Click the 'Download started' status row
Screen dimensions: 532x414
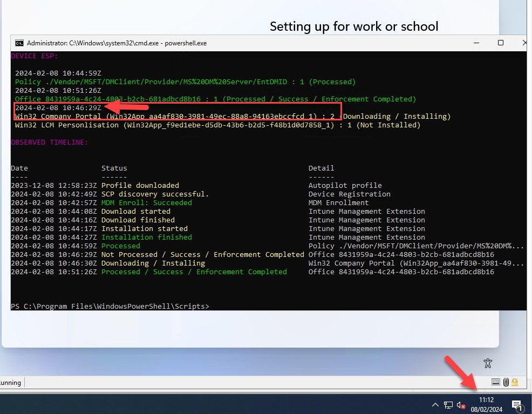[136, 212]
